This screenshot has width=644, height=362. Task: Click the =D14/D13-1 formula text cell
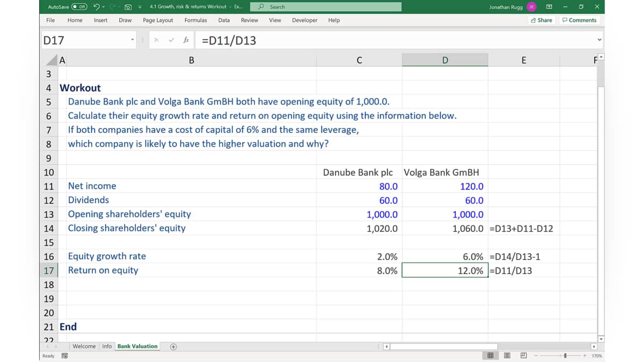coord(524,256)
